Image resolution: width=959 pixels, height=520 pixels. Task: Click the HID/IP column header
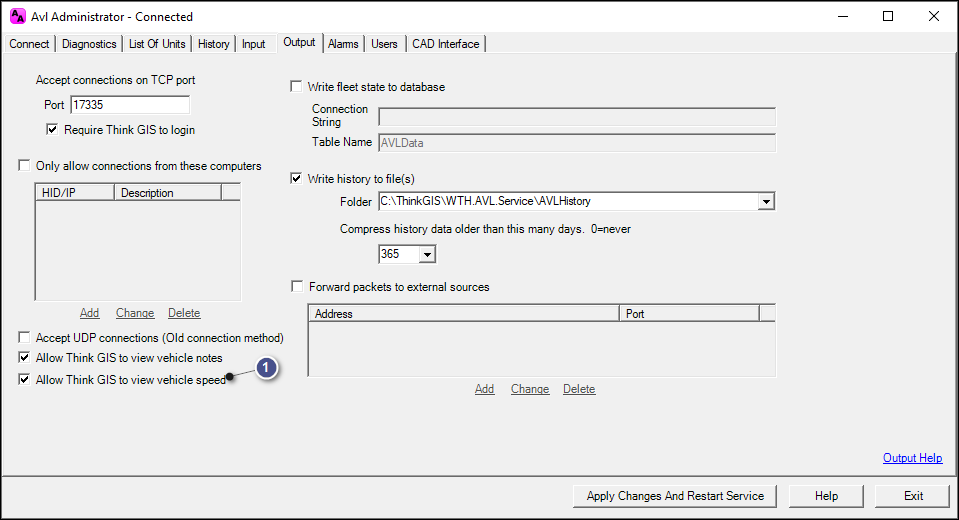click(75, 193)
